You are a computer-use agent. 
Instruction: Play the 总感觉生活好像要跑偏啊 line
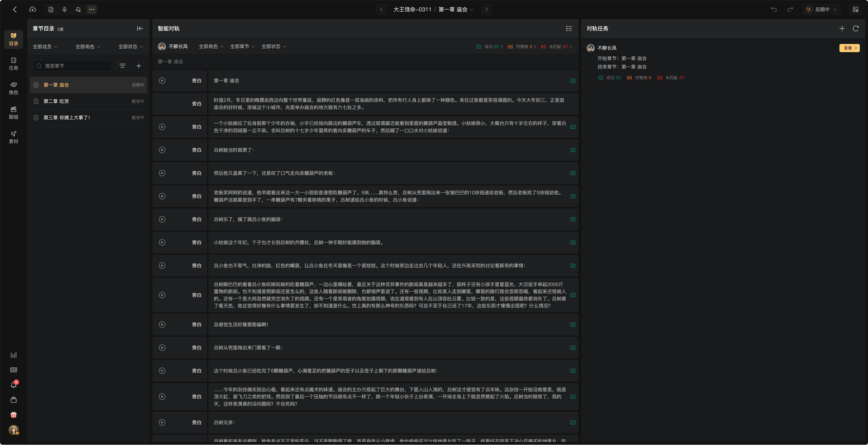coord(162,325)
